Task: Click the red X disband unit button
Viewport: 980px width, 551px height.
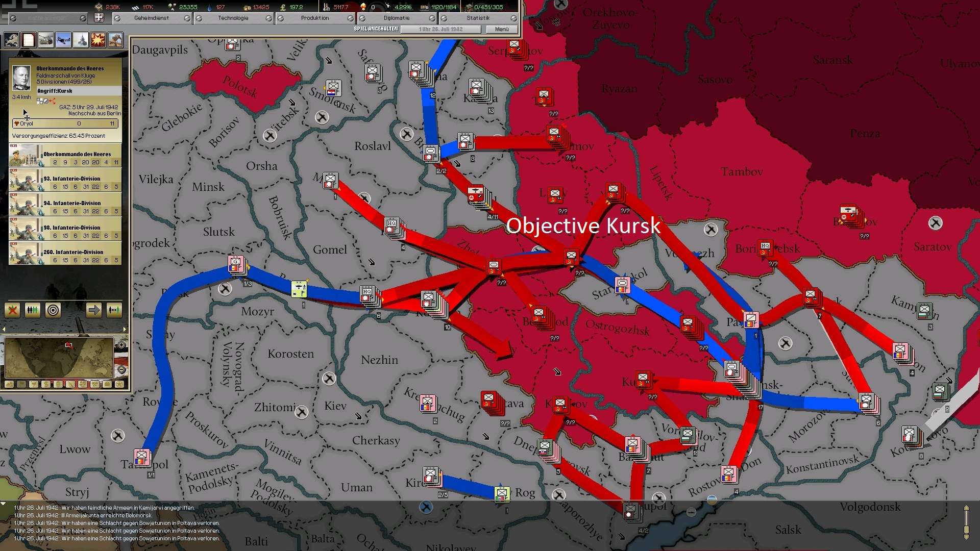Action: tap(12, 310)
